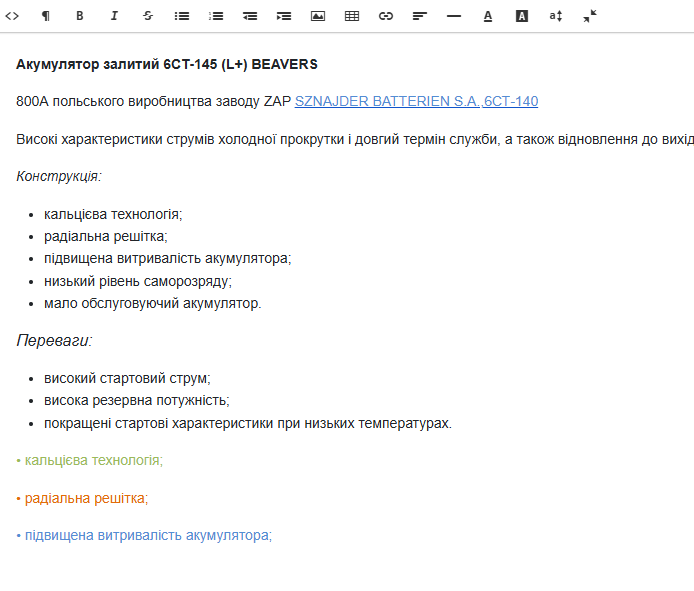Viewport: 694px width, 591px height.
Task: Insert an unordered bullet list
Action: 182,16
